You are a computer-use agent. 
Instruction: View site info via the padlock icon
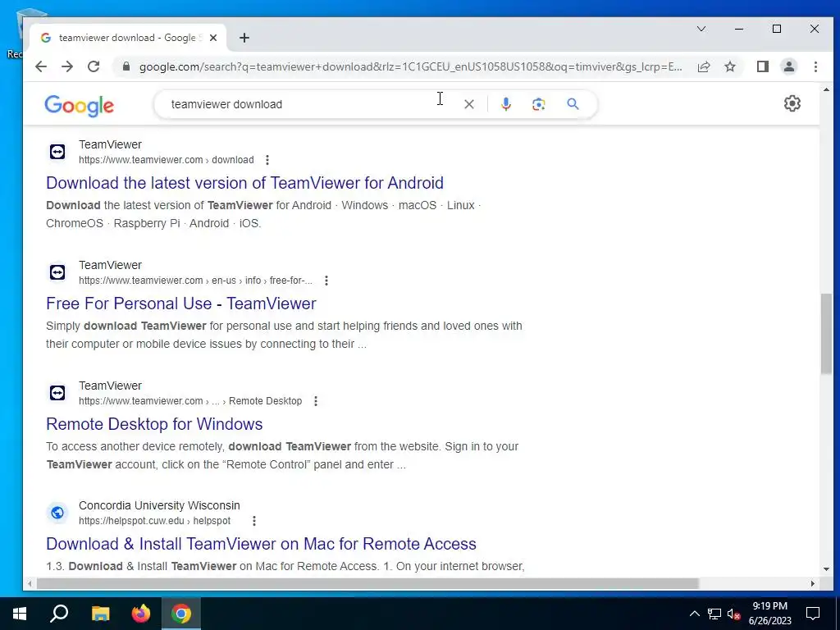point(126,66)
